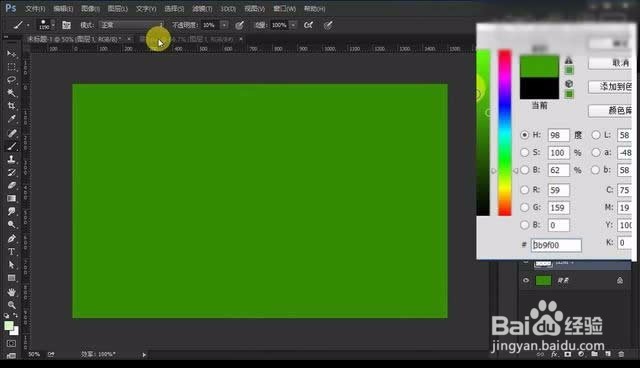Toggle pressure for size icon
Image resolution: width=640 pixels, height=368 pixels.
pos(328,25)
